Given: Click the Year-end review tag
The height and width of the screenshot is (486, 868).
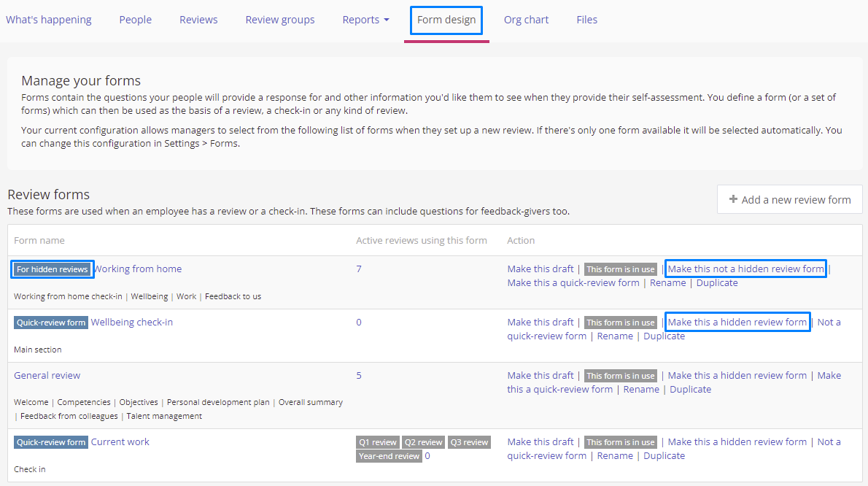Looking at the screenshot, I should 390,456.
